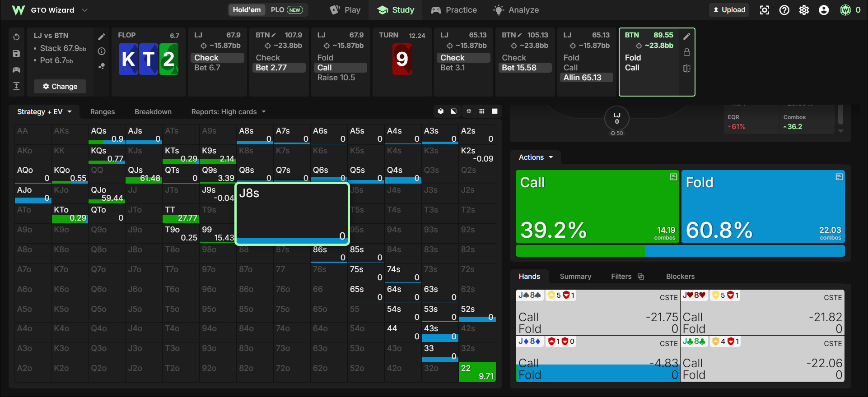This screenshot has width=868, height=397.
Task: Toggle the cube view icon above the matrix
Action: pos(441,111)
